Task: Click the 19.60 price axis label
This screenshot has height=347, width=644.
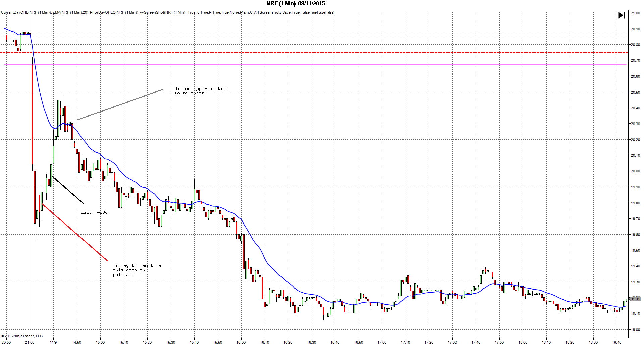Action: [x=635, y=235]
